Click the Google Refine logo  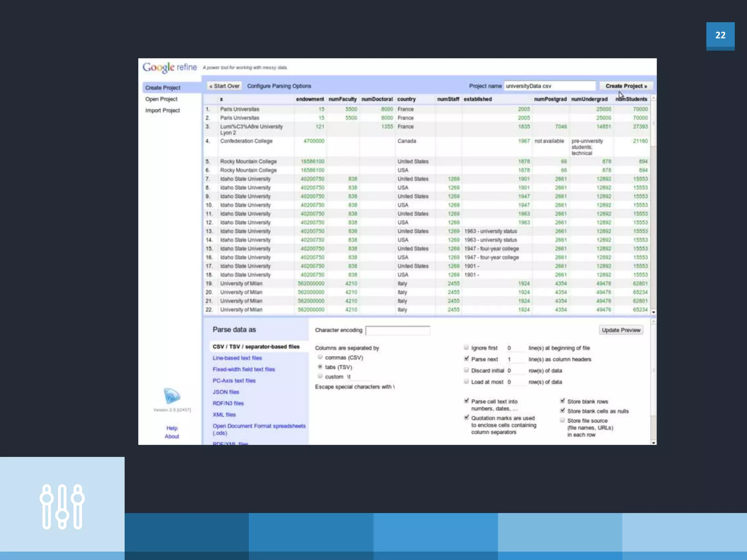[170, 67]
